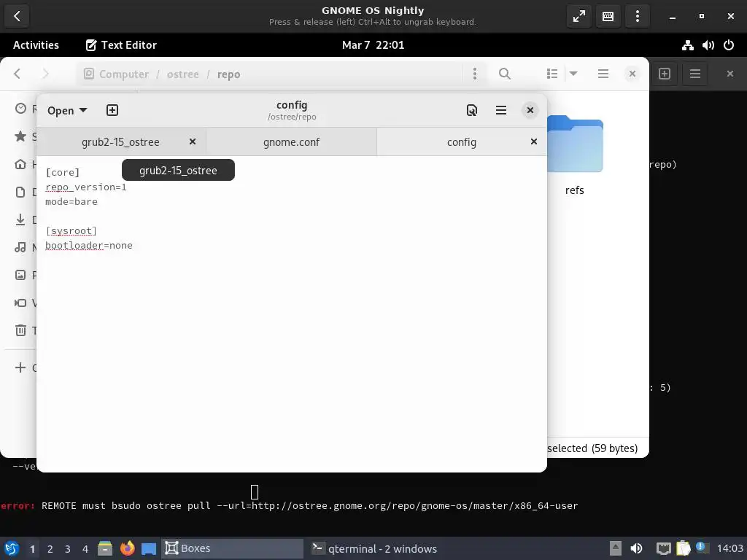Open Recent in Files sidebar
This screenshot has width=747, height=560.
pyautogui.click(x=20, y=109)
